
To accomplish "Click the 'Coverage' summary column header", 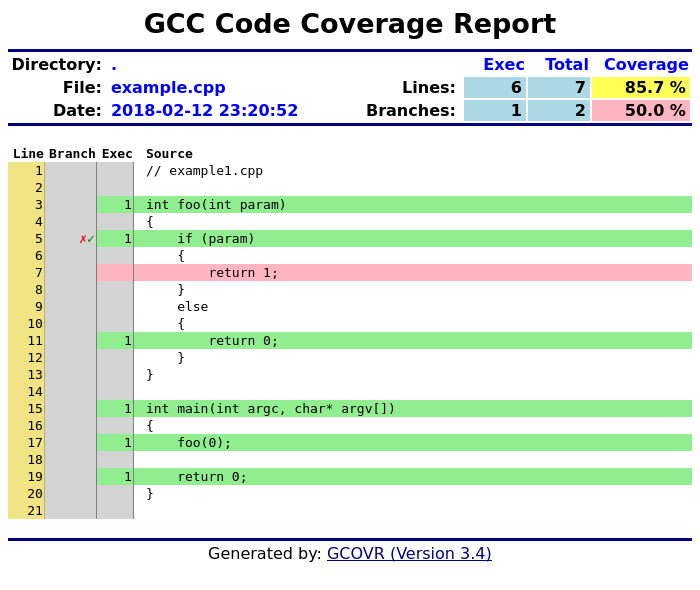I will [646, 65].
